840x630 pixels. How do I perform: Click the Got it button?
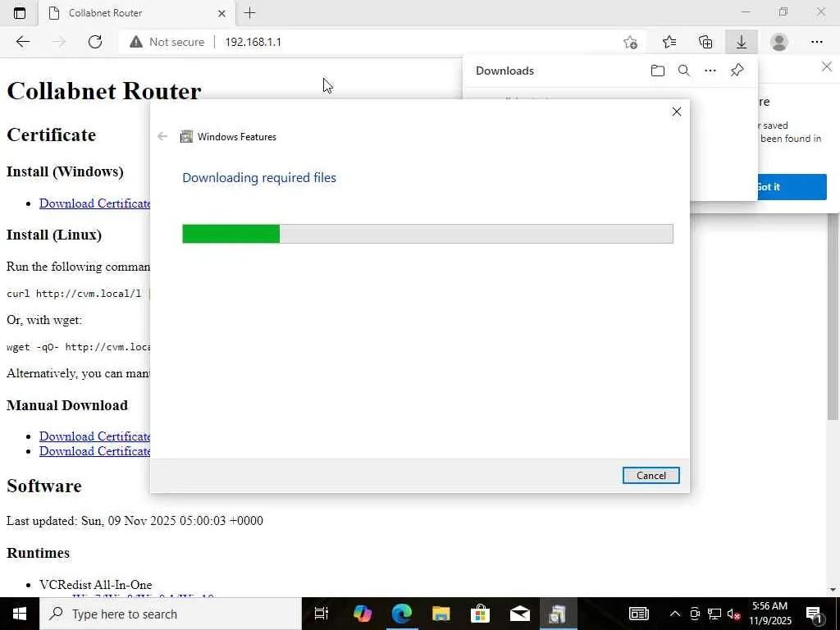click(x=792, y=187)
